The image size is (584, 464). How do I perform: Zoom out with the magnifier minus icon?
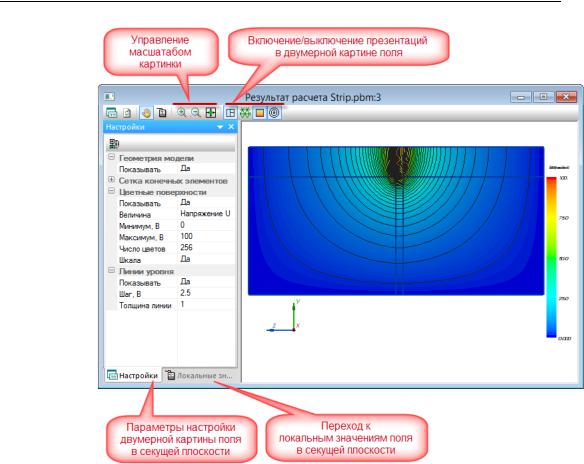pyautogui.click(x=196, y=112)
